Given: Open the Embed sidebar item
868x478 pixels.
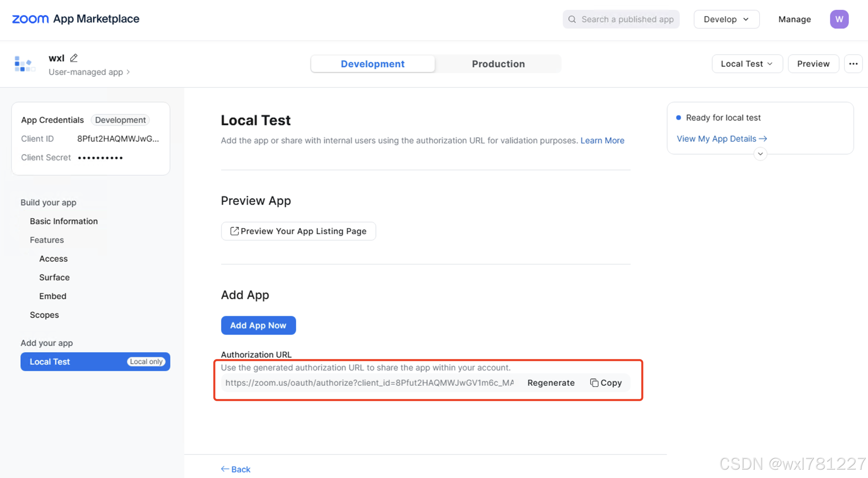Looking at the screenshot, I should [x=52, y=296].
